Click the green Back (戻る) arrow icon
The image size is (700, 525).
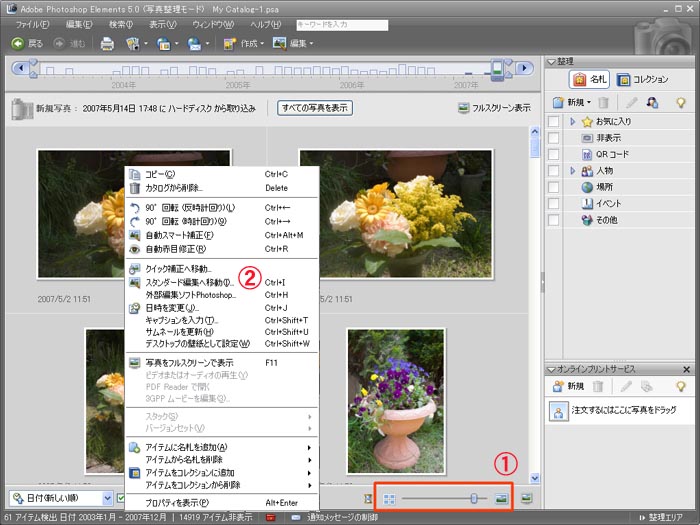pyautogui.click(x=17, y=43)
